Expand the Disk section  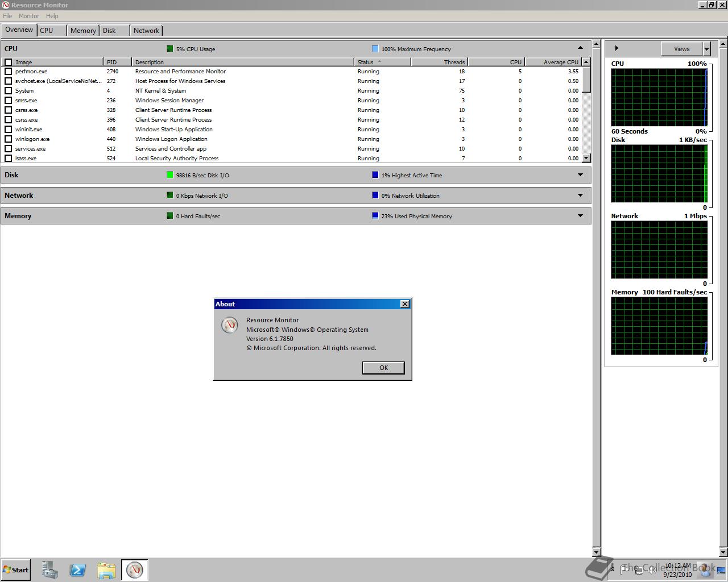pos(580,175)
